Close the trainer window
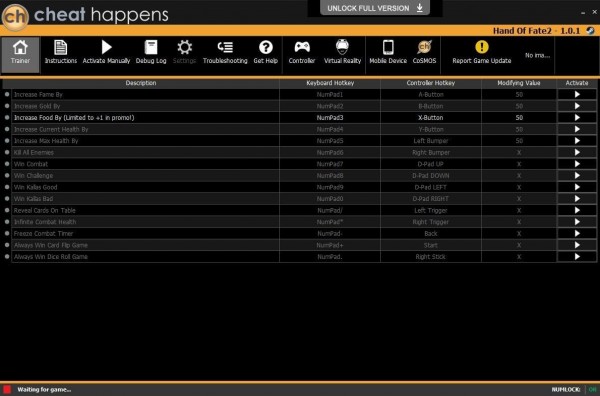Viewport: 600px width, 396px height. point(595,12)
